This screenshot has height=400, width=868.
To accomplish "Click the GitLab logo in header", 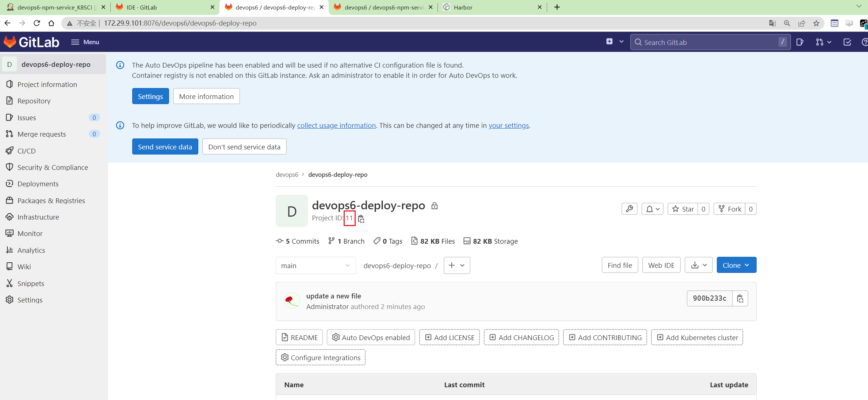I will 31,42.
